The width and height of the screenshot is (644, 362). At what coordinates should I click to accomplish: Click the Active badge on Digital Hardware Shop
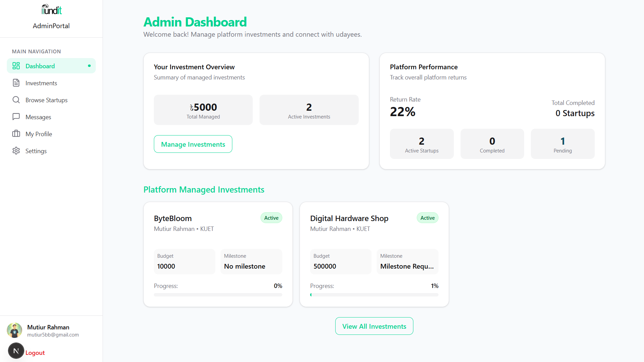click(x=428, y=218)
